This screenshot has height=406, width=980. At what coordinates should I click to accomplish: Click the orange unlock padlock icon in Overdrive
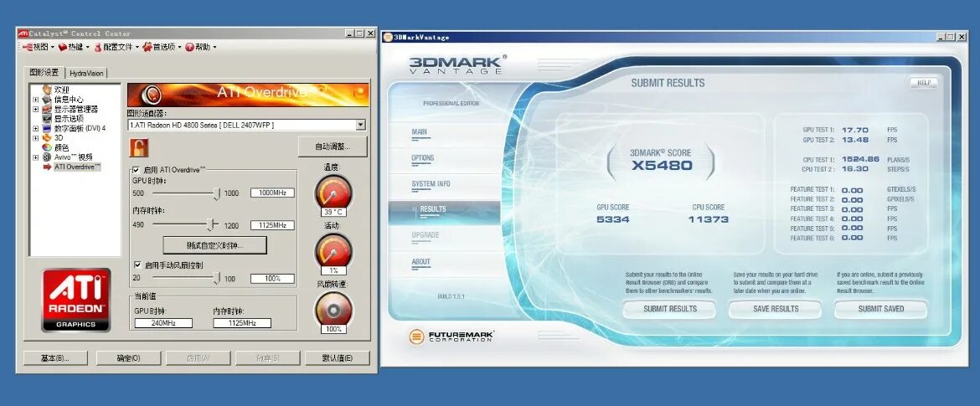click(138, 148)
